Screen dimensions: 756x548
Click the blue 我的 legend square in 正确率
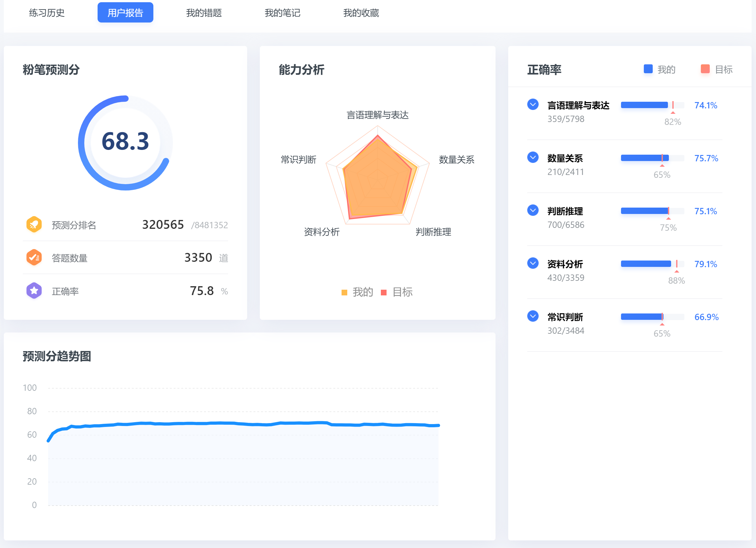click(x=648, y=69)
